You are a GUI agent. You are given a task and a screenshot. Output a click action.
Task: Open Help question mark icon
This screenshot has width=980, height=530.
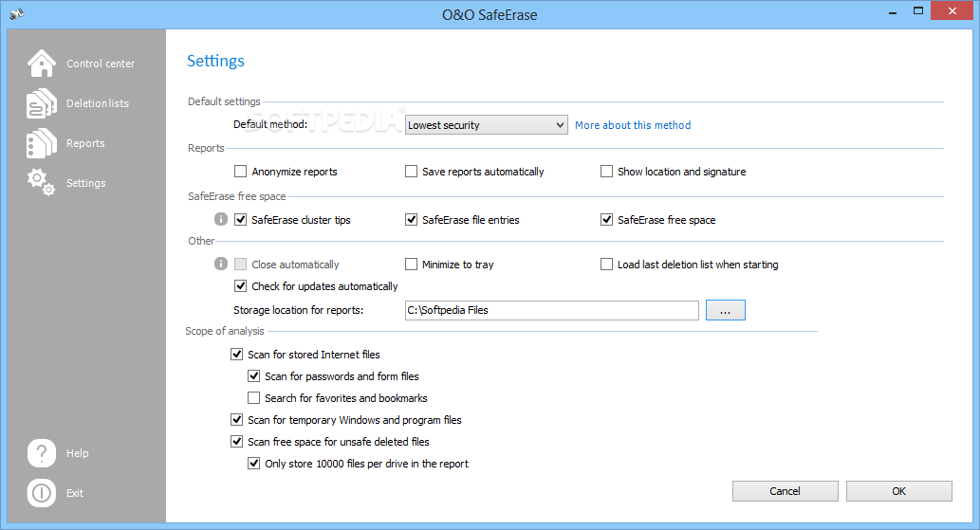41,452
